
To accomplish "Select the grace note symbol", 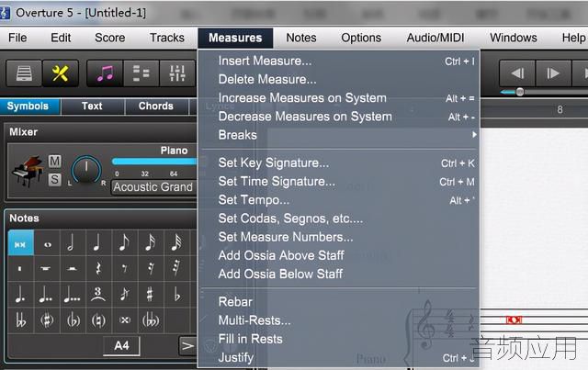I will point(125,295).
